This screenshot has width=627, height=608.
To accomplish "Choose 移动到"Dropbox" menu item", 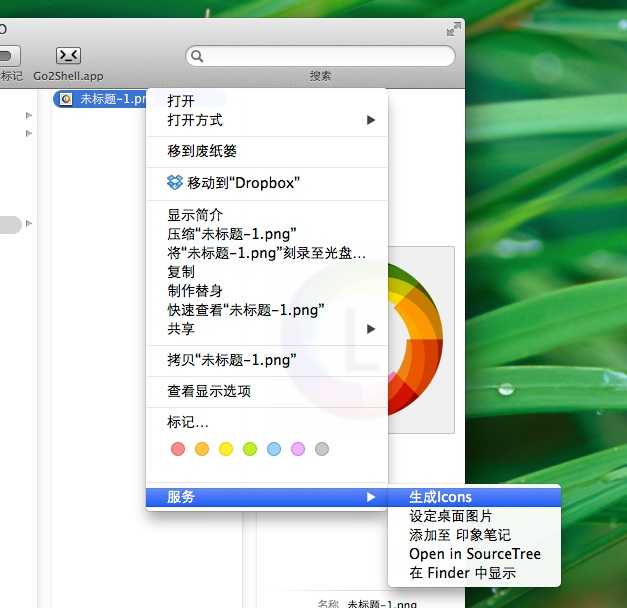I will 267,183.
